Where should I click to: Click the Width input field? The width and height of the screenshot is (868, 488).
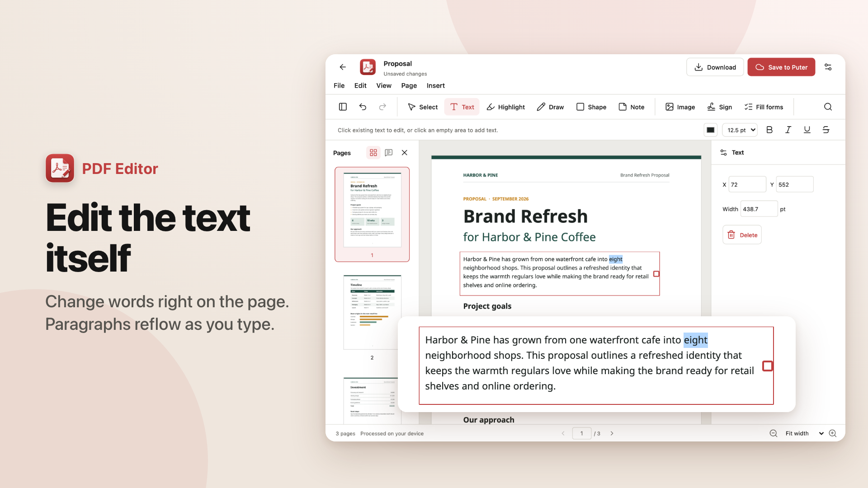click(759, 209)
